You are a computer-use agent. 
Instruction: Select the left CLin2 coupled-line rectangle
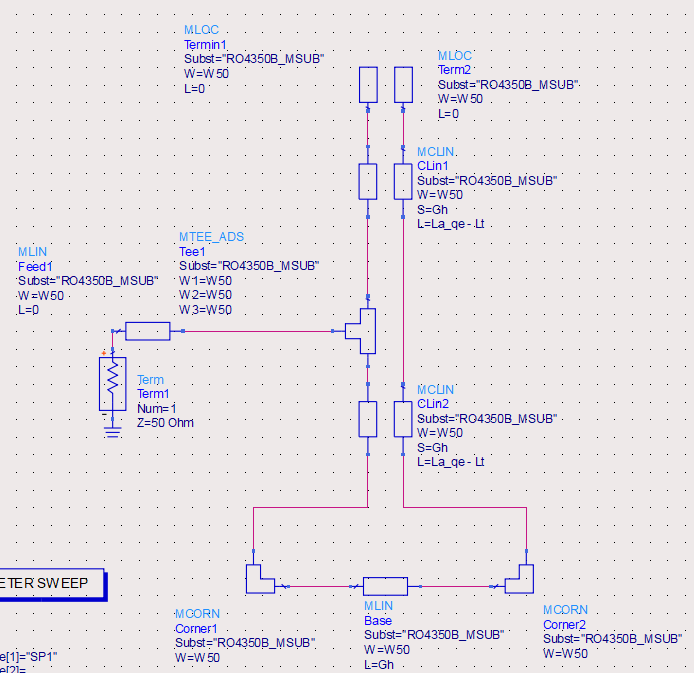368,419
